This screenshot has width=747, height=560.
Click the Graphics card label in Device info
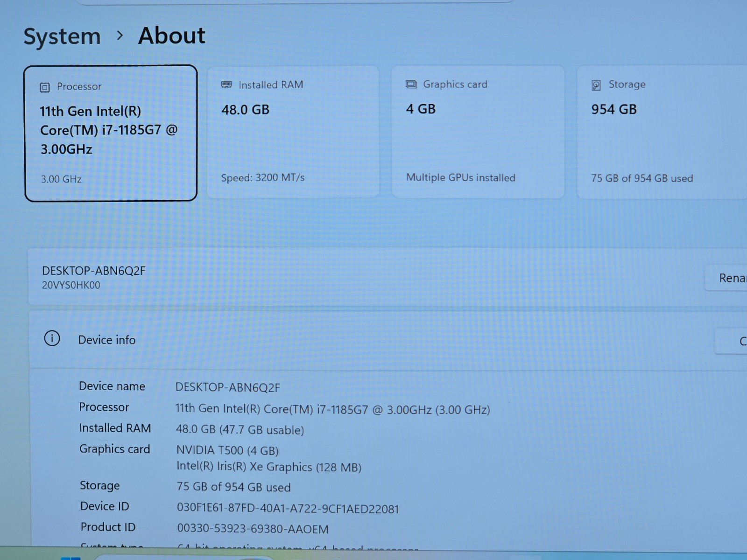click(x=115, y=449)
